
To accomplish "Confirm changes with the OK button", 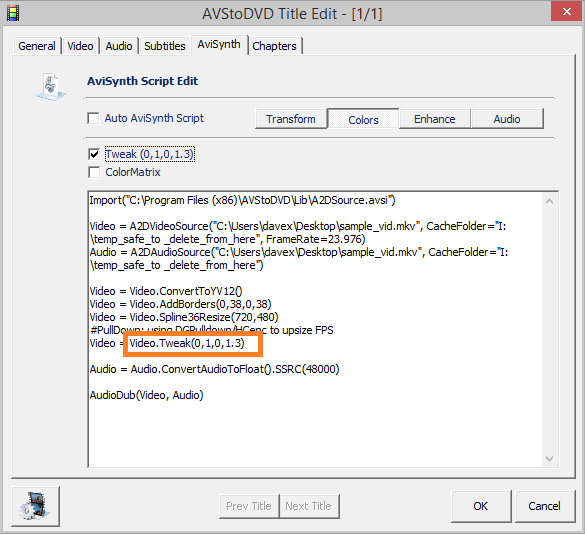I will point(481,506).
